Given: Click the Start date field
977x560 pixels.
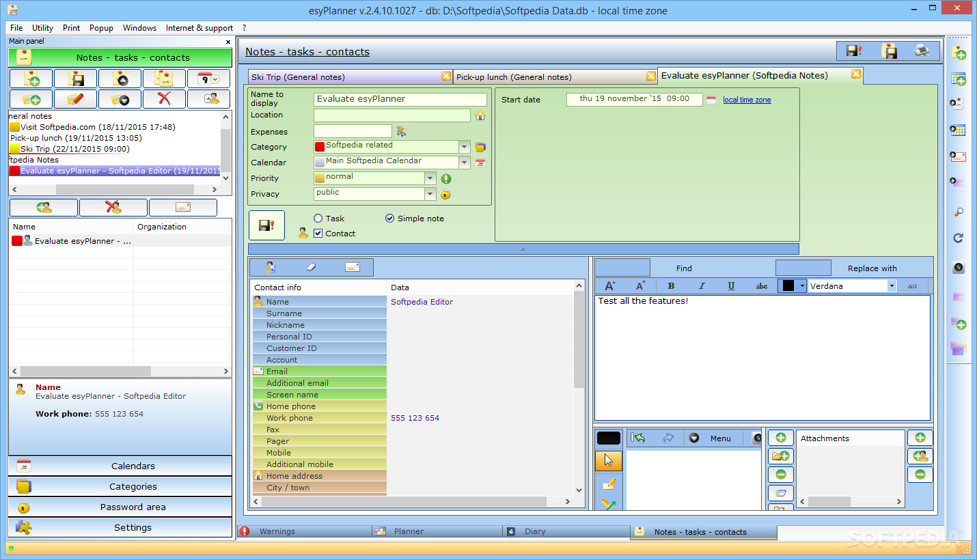Looking at the screenshot, I should (x=634, y=99).
